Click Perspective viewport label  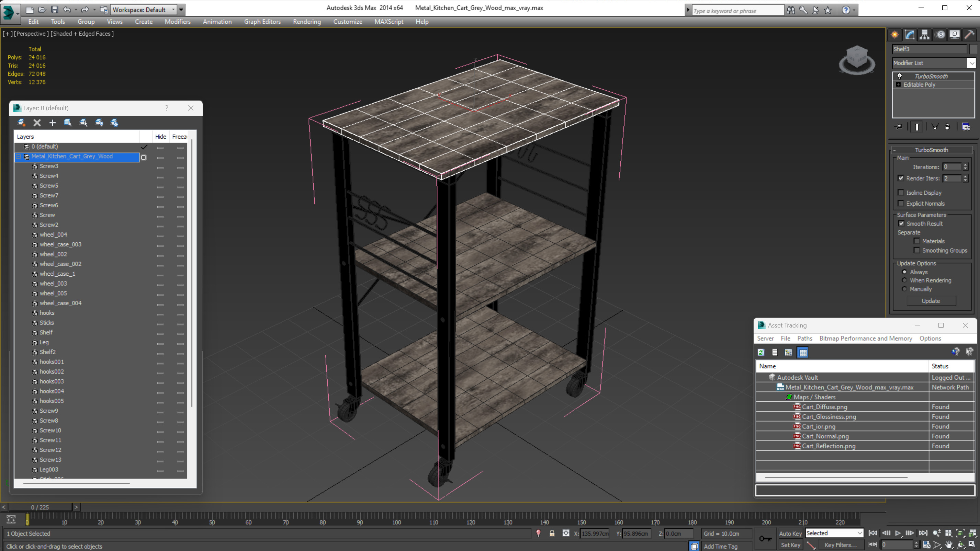[x=31, y=33]
